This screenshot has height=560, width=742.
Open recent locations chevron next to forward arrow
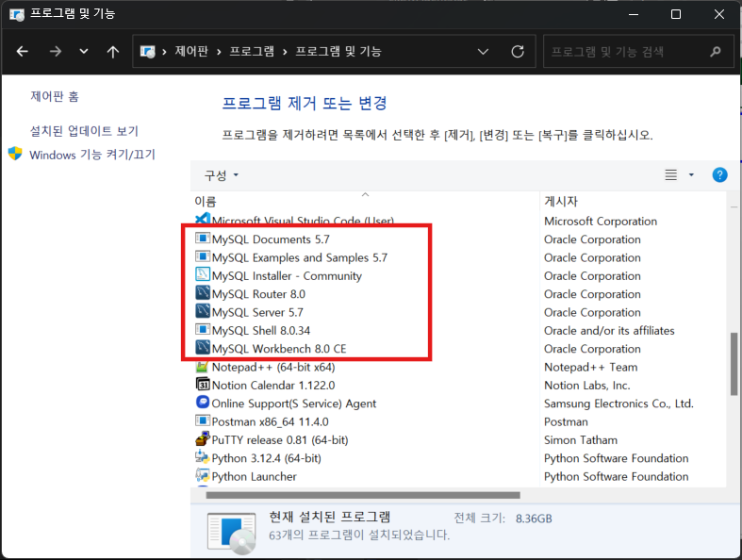pos(84,51)
